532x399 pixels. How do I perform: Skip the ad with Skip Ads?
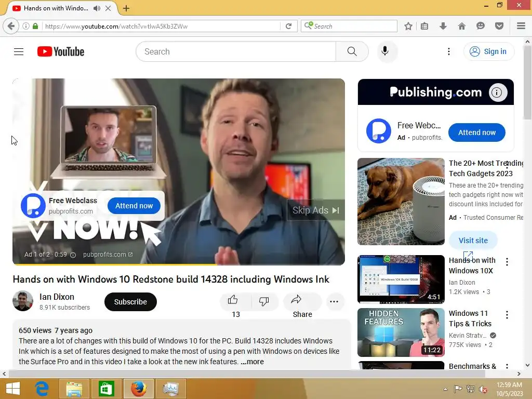tap(315, 210)
